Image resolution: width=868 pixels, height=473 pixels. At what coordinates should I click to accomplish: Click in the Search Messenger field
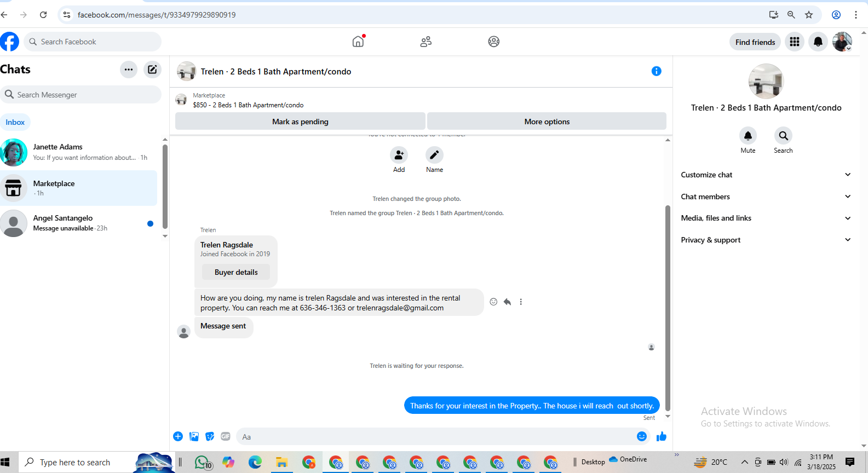[81, 95]
